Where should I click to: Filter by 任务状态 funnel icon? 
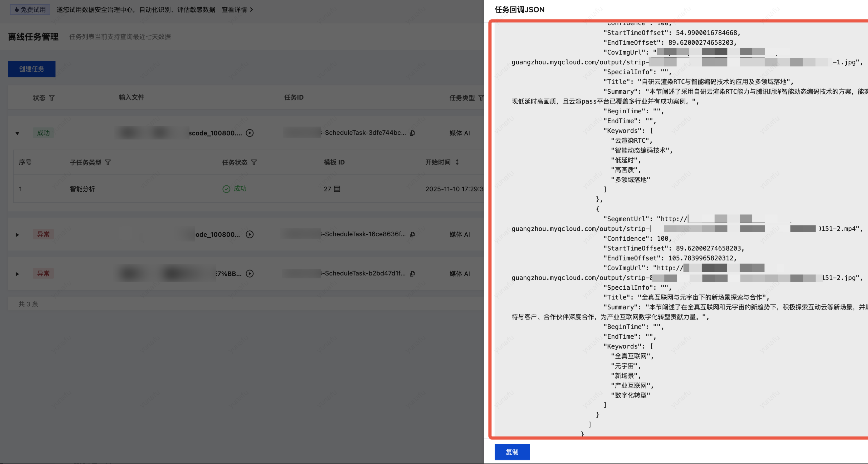[254, 163]
